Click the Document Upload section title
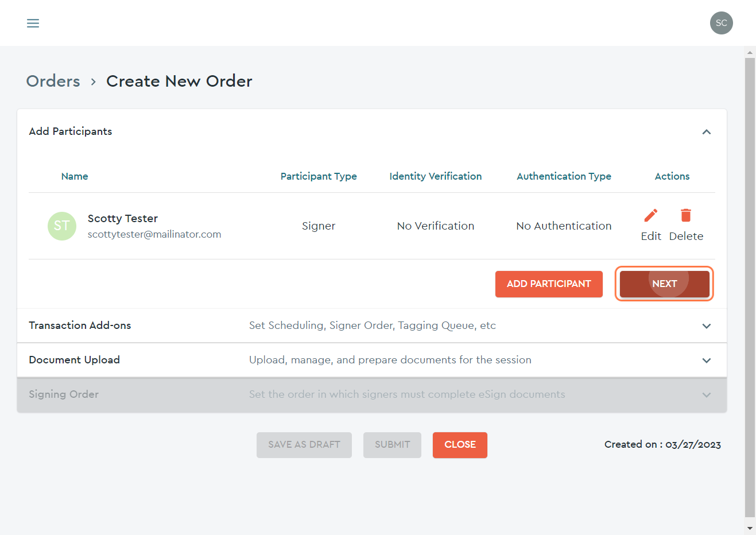Screen dimensions: 756x535 [x=75, y=360]
